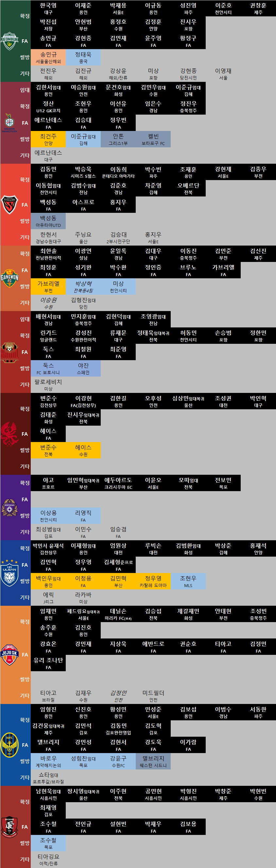Screen dimensions: 276x868
Task: Click the Gangwon FC logo
Action: pos(9,278)
